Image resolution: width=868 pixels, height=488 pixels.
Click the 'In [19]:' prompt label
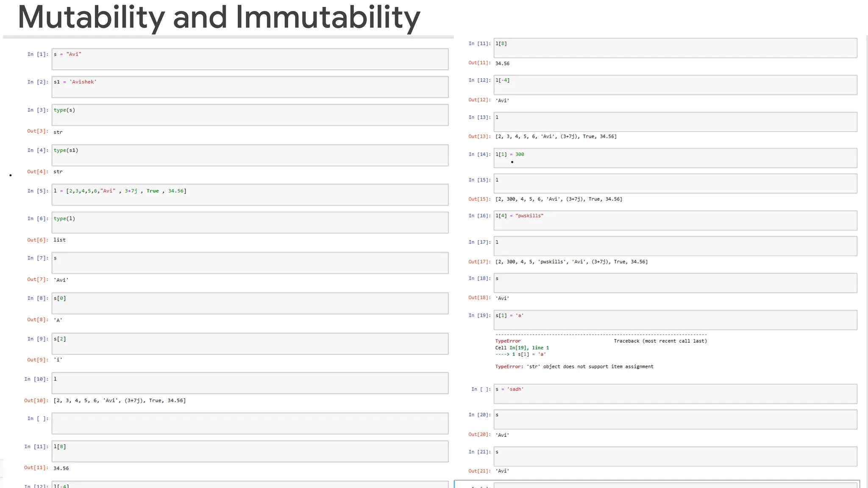(480, 315)
